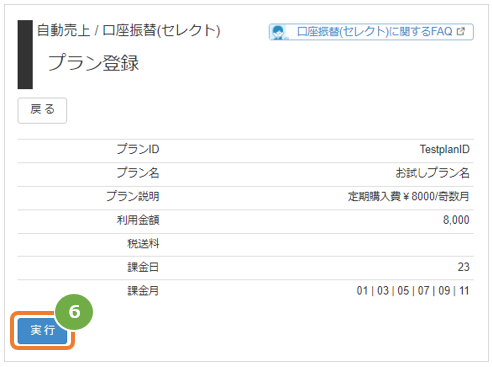Click the プラン説明 row label
The width and height of the screenshot is (493, 367).
[x=133, y=196]
